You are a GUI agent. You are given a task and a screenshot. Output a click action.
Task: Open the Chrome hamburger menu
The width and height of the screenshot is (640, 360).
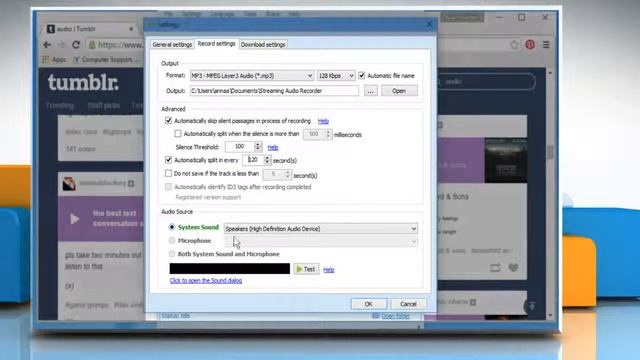(546, 45)
